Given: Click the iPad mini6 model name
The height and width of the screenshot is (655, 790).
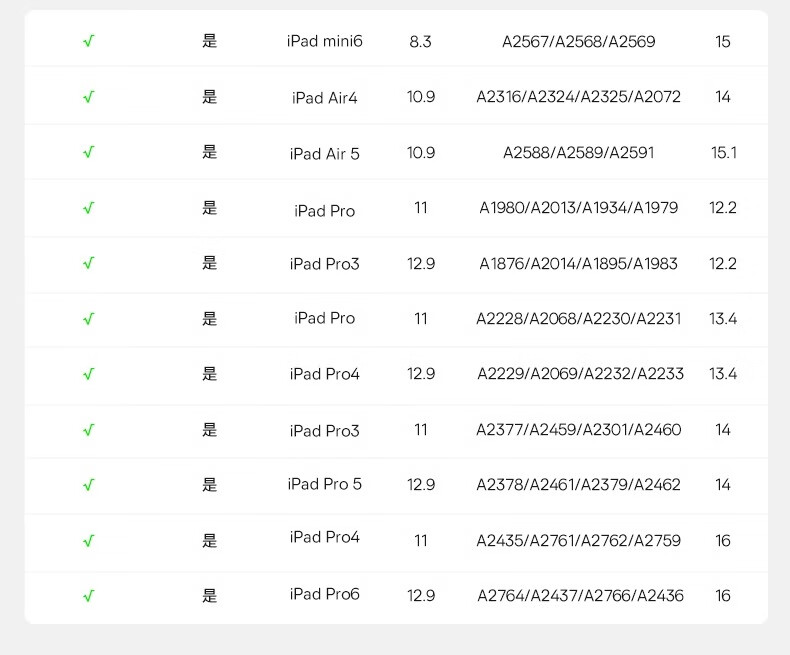Looking at the screenshot, I should tap(324, 41).
